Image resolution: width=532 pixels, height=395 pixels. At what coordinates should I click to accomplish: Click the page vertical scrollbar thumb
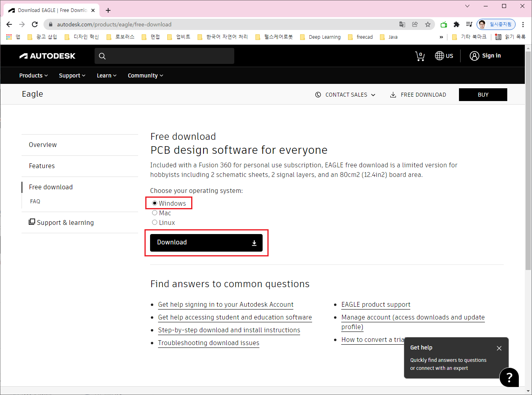click(x=528, y=160)
